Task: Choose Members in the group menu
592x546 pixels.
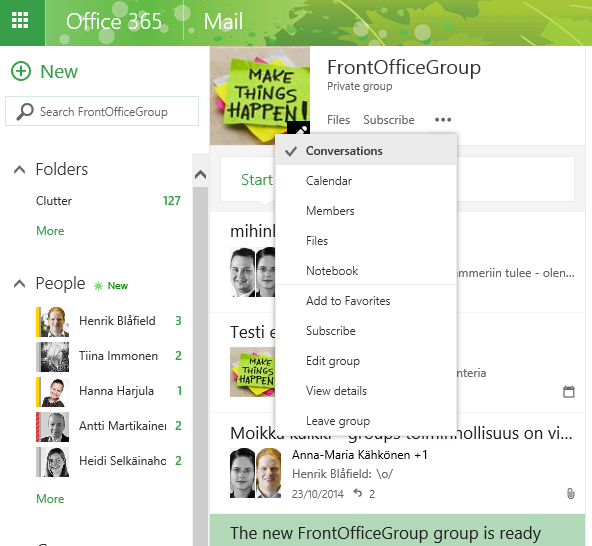Action: pos(366,211)
